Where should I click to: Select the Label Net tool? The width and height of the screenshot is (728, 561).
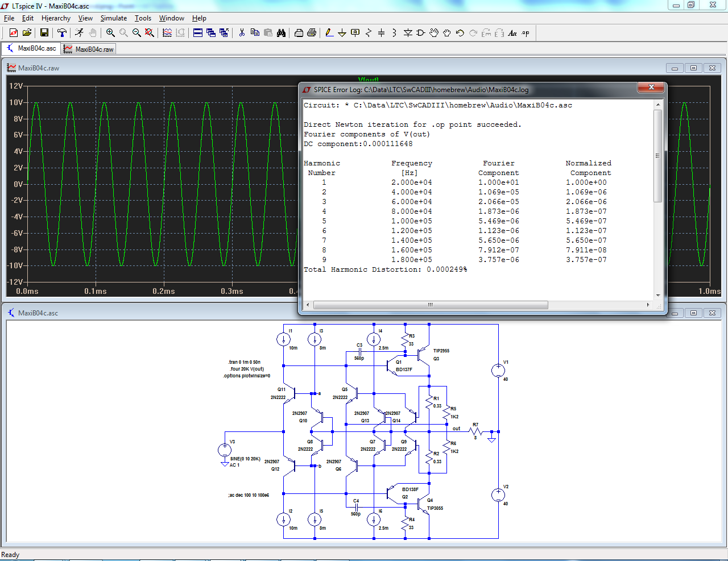click(355, 33)
